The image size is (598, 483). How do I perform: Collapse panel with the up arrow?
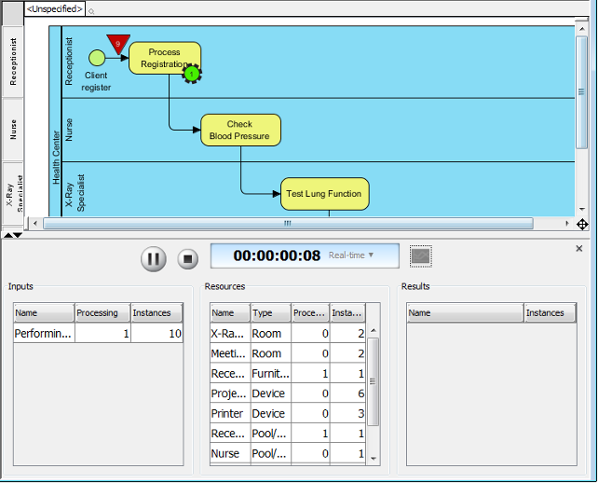click(8, 235)
